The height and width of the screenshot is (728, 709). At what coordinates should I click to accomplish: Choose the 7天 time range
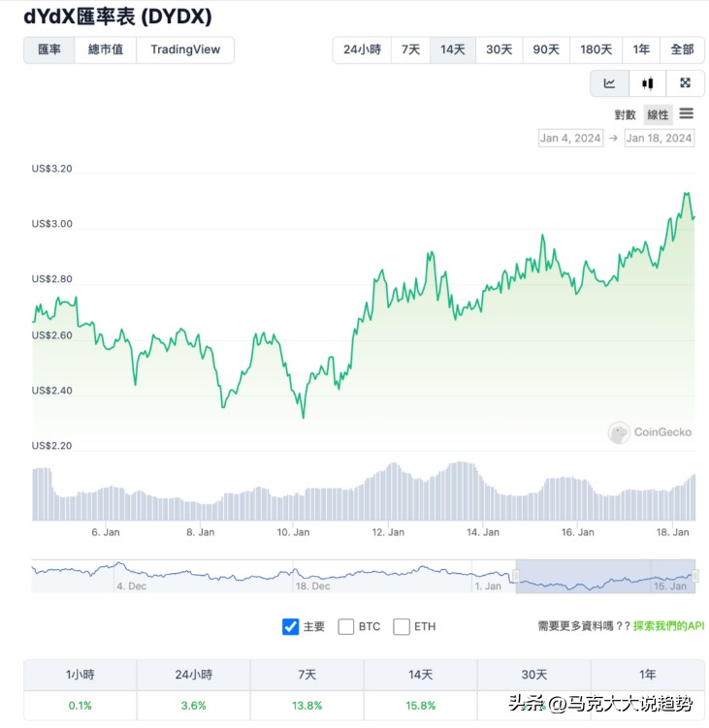pos(410,49)
